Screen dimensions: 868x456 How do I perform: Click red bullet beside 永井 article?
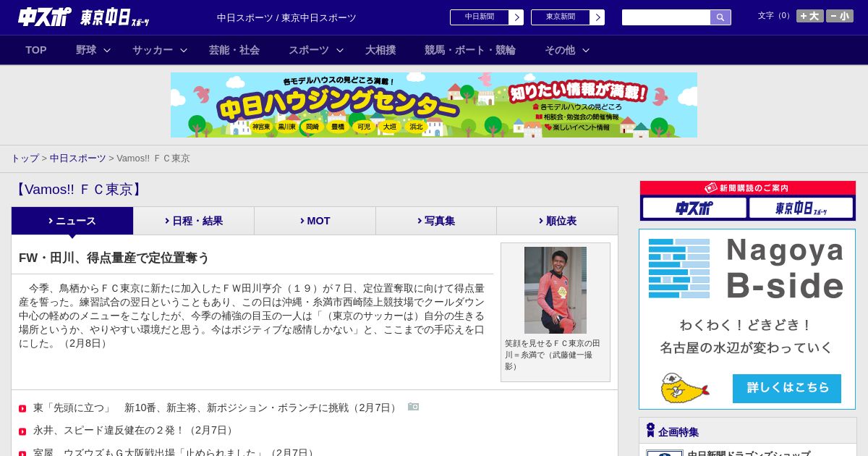(22, 431)
